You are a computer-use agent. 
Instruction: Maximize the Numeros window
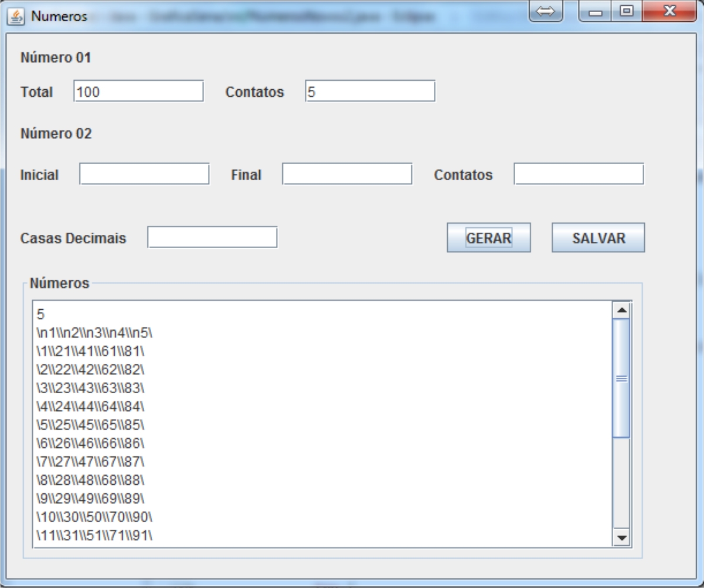(x=626, y=11)
